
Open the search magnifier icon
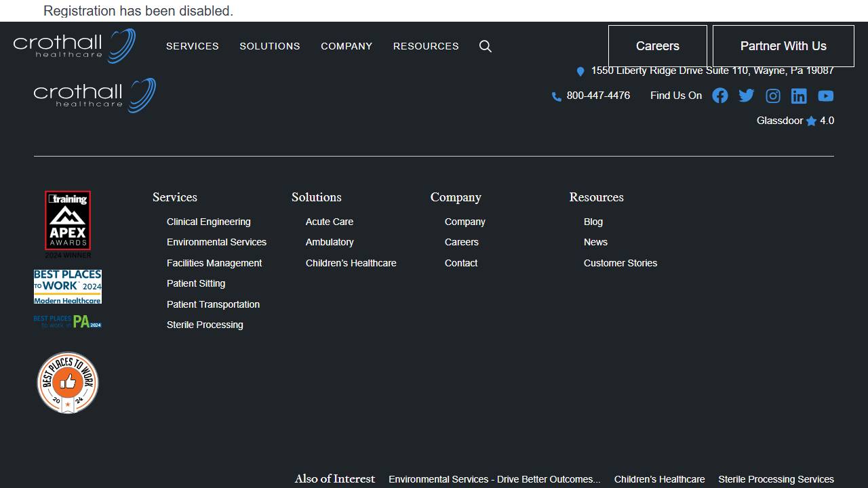click(x=486, y=46)
